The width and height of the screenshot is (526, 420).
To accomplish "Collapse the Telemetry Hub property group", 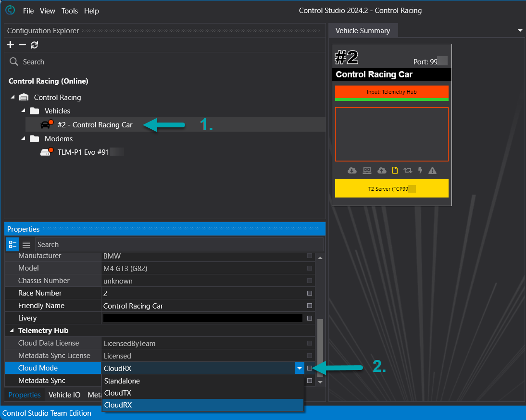I will coord(12,331).
